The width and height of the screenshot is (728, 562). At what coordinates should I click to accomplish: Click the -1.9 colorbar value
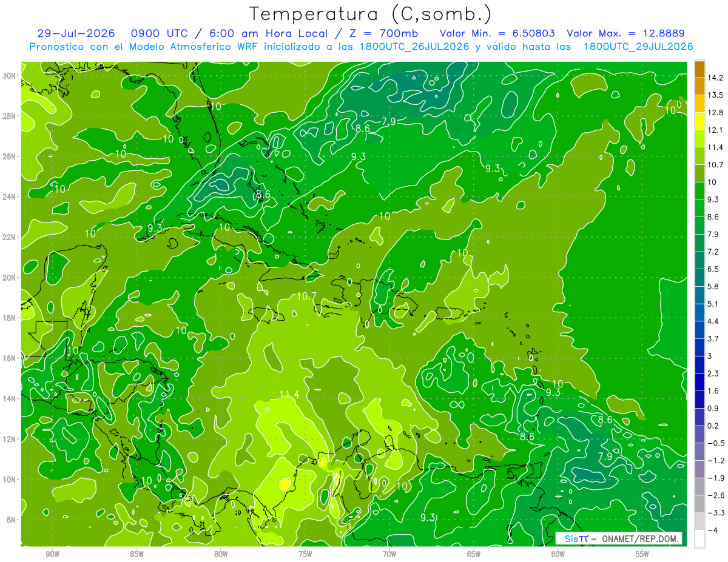pos(715,478)
